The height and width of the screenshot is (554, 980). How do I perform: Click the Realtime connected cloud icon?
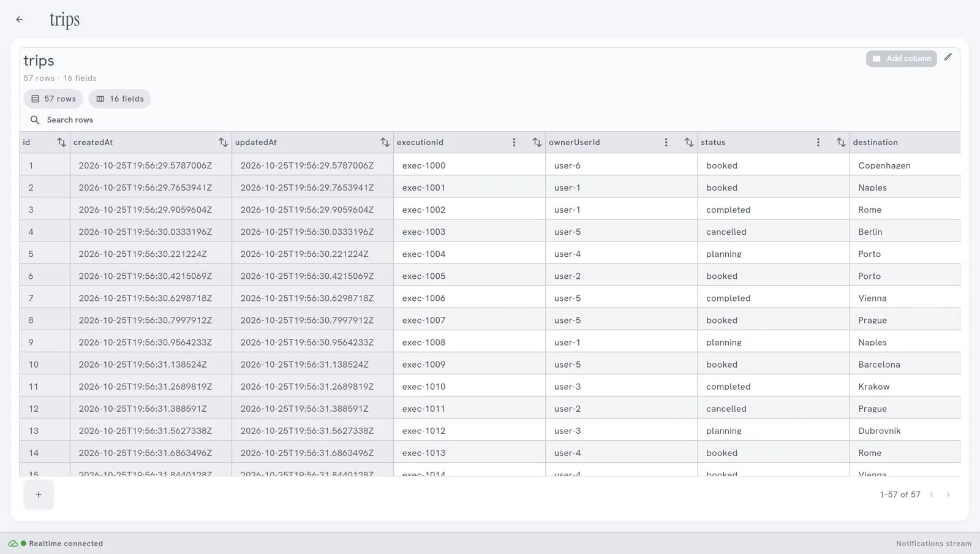click(x=13, y=544)
